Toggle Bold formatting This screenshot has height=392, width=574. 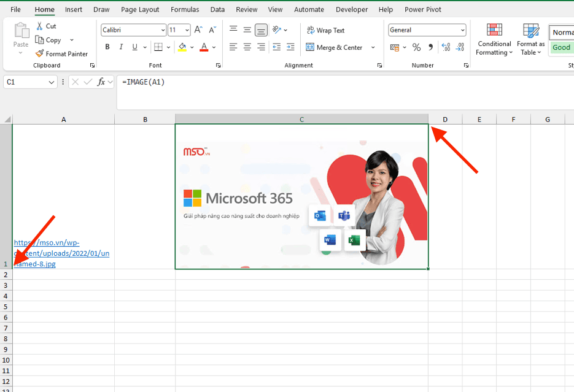(107, 47)
